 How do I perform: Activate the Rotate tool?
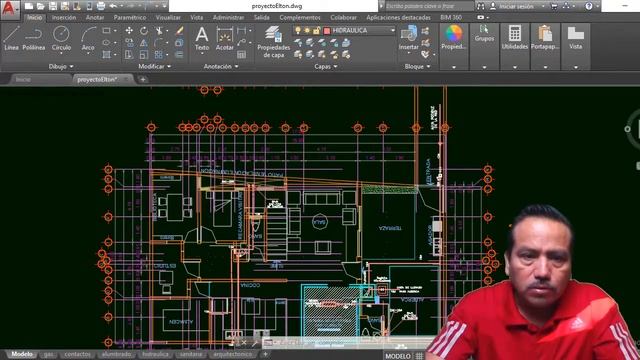click(144, 31)
